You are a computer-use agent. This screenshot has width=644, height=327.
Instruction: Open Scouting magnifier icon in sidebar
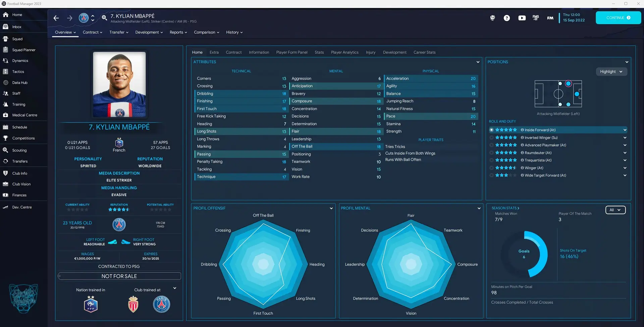coord(6,150)
